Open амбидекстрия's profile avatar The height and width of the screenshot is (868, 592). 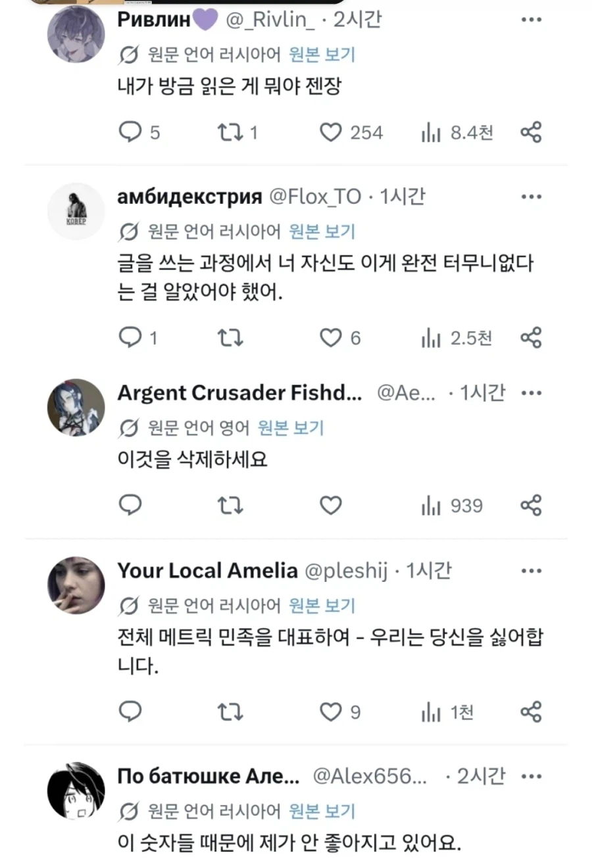tap(76, 211)
